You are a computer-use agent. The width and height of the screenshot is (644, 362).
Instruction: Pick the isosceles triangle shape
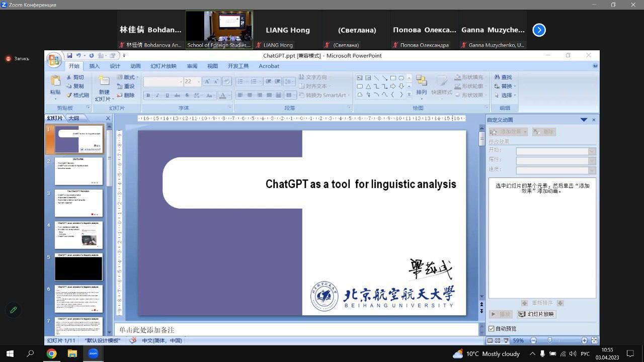[x=368, y=86]
